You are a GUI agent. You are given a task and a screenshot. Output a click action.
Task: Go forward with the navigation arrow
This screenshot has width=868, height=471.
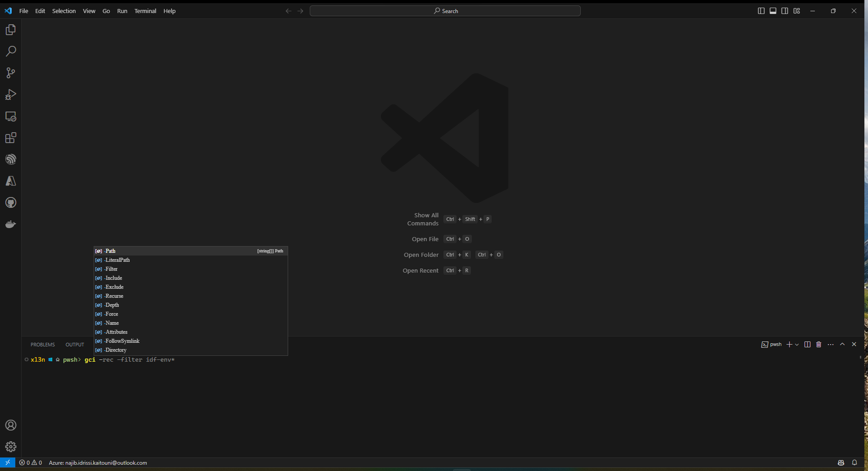[x=300, y=11]
